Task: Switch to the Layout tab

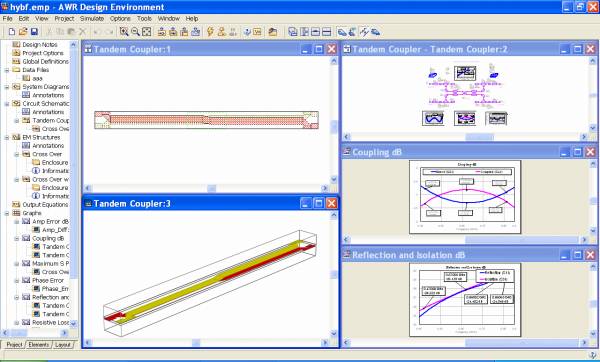Action: pyautogui.click(x=63, y=345)
